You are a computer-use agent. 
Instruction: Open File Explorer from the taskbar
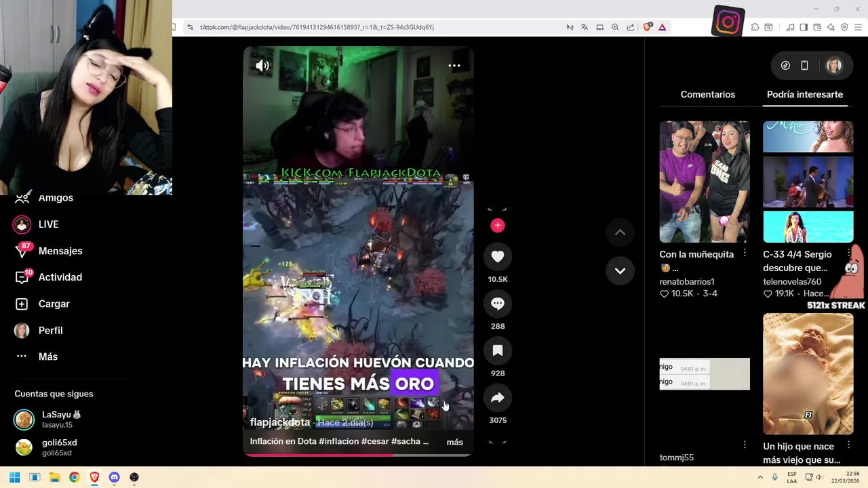coord(54,477)
